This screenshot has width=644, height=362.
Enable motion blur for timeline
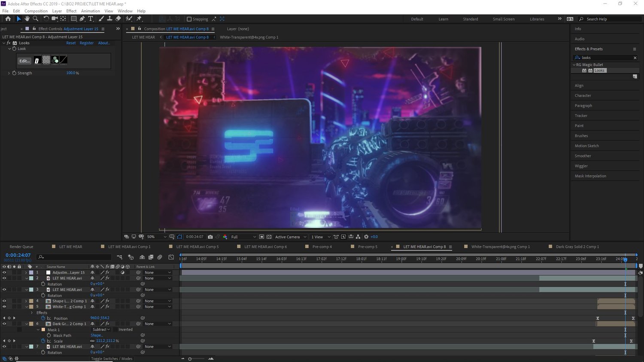(160, 257)
